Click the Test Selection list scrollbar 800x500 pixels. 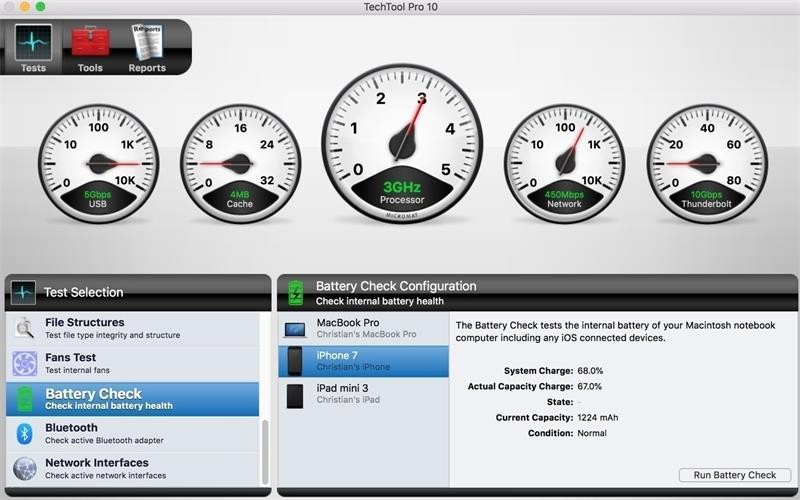[x=265, y=452]
